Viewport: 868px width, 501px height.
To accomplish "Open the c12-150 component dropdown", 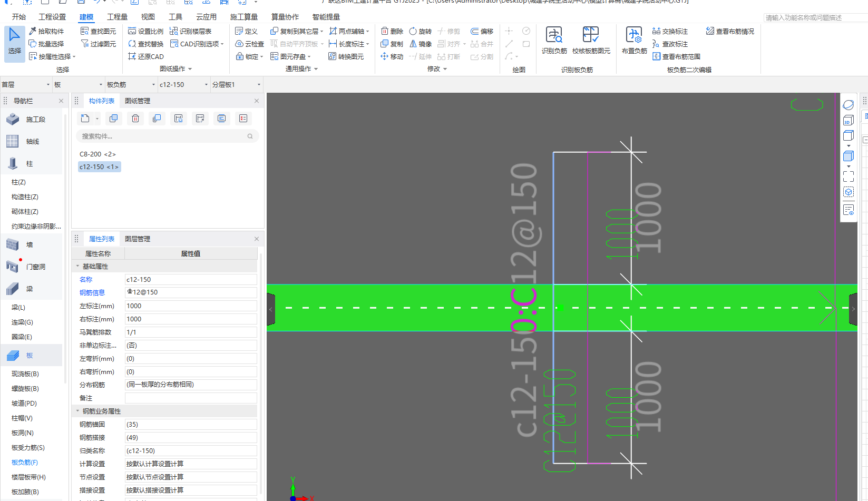I will 184,84.
